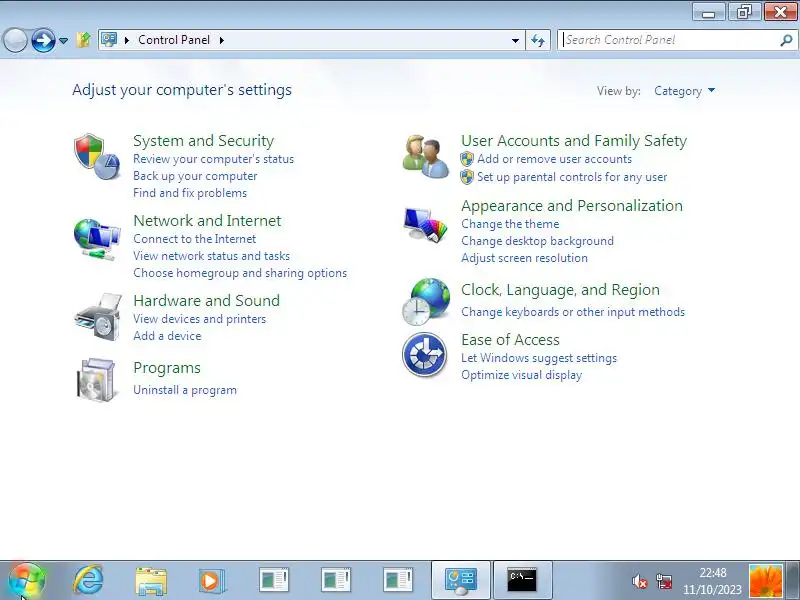Open Network and Internet globe icon
The height and width of the screenshot is (600, 800).
[x=97, y=239]
